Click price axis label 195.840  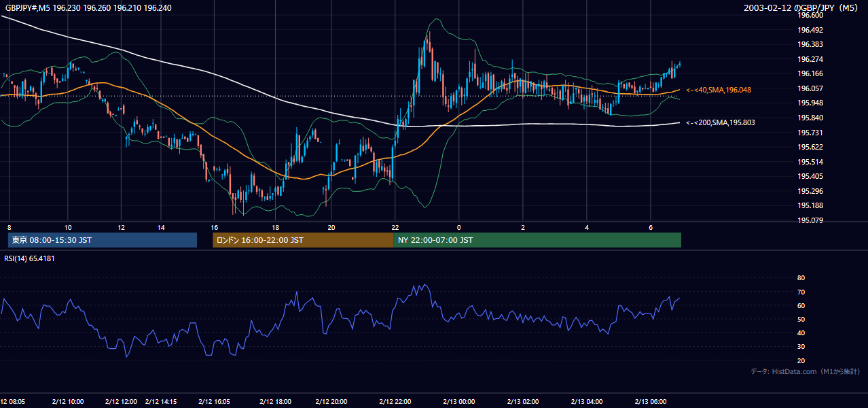[x=810, y=118]
